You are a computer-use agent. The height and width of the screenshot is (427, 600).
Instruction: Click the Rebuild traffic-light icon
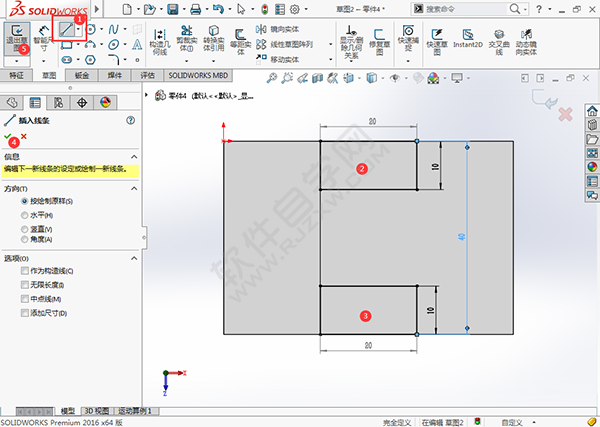[264, 9]
